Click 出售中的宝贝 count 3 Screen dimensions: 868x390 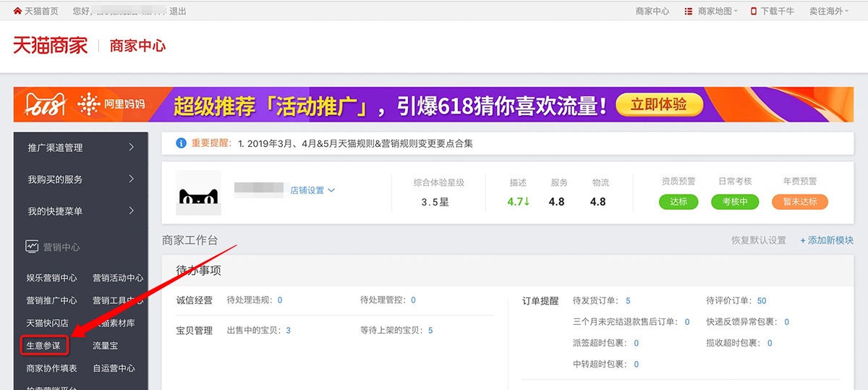[x=289, y=331]
